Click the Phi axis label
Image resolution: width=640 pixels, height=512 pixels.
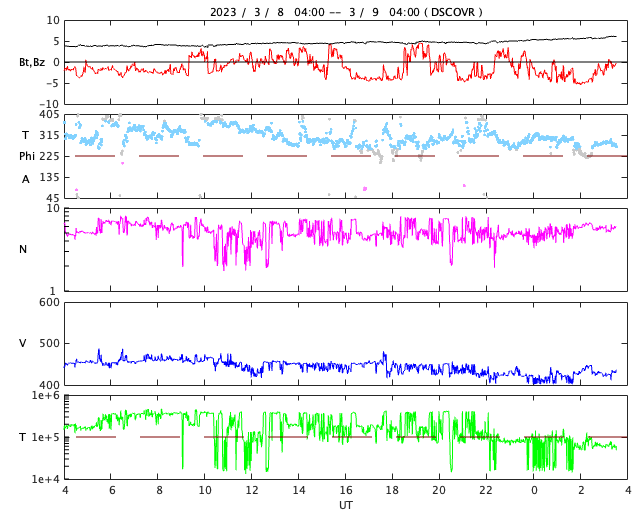[x=27, y=156]
